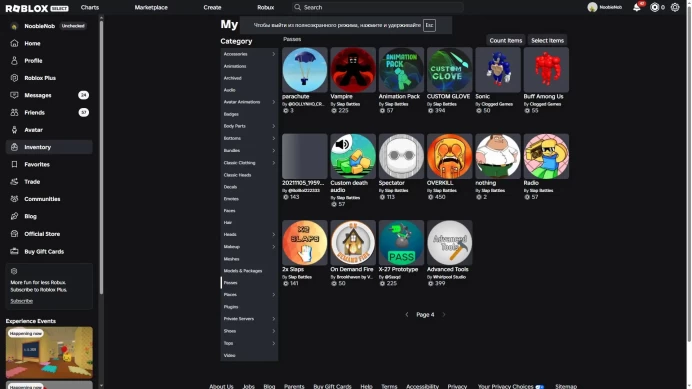
Task: Click the left sidebar scrollbar
Action: pos(101,157)
